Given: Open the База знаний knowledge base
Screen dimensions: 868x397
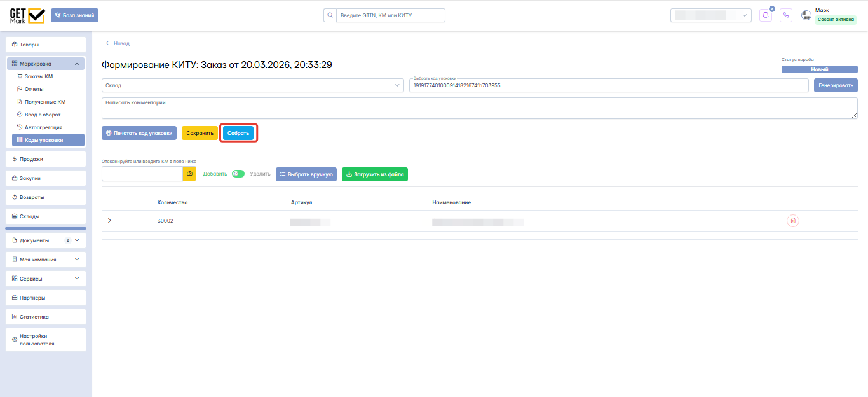Looking at the screenshot, I should pos(75,15).
